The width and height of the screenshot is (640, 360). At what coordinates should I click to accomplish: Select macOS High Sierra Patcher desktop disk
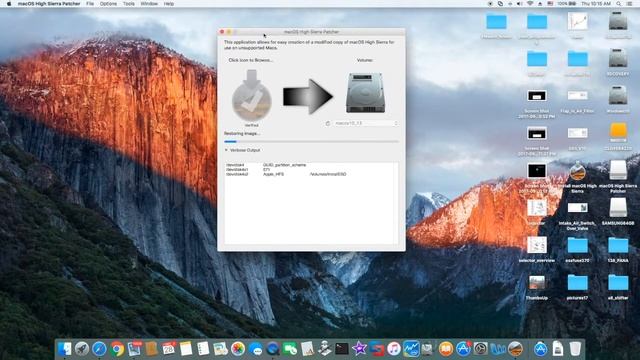point(618,170)
